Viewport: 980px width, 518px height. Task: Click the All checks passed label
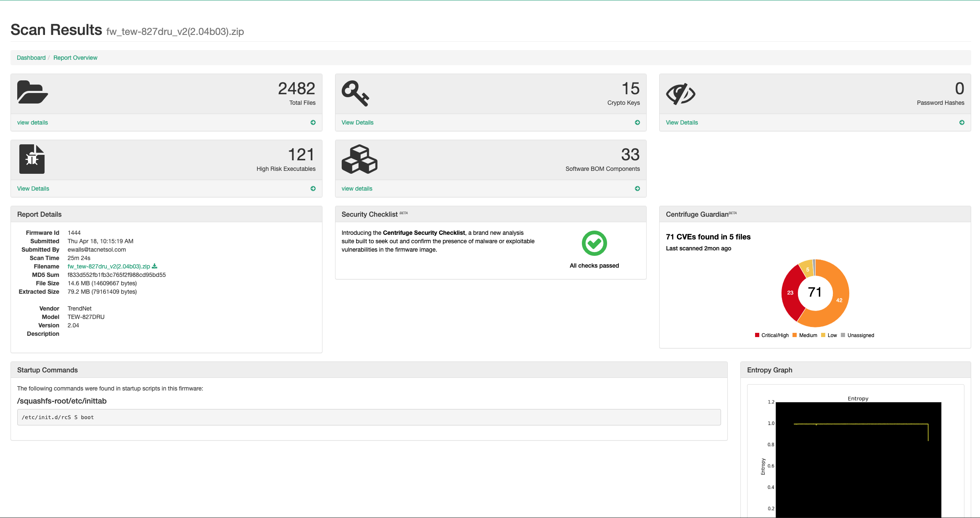pyautogui.click(x=594, y=266)
